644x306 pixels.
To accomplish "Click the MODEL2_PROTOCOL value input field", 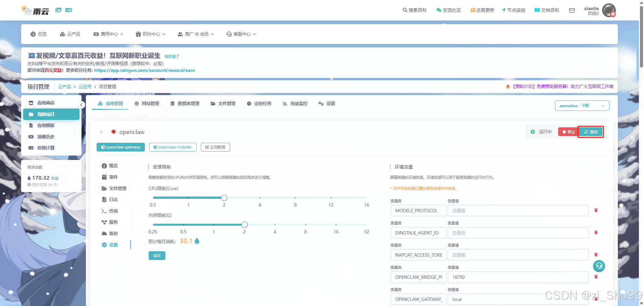I will (518, 211).
